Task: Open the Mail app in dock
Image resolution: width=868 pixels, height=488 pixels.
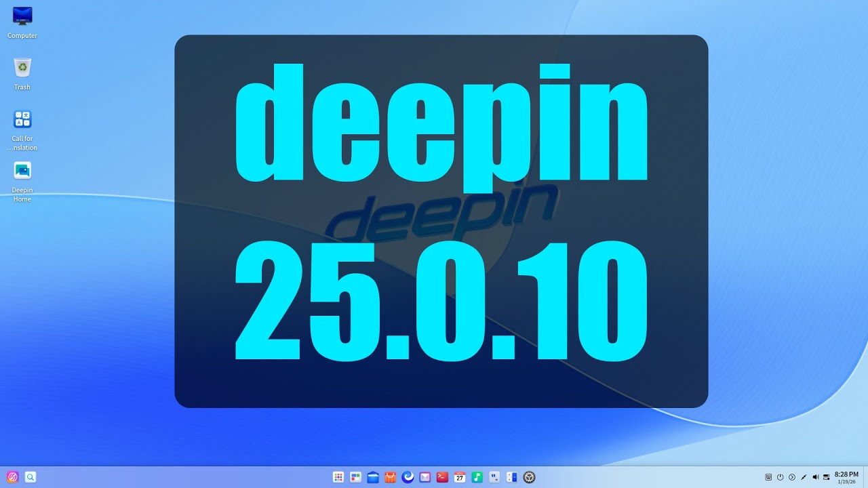Action: click(425, 477)
